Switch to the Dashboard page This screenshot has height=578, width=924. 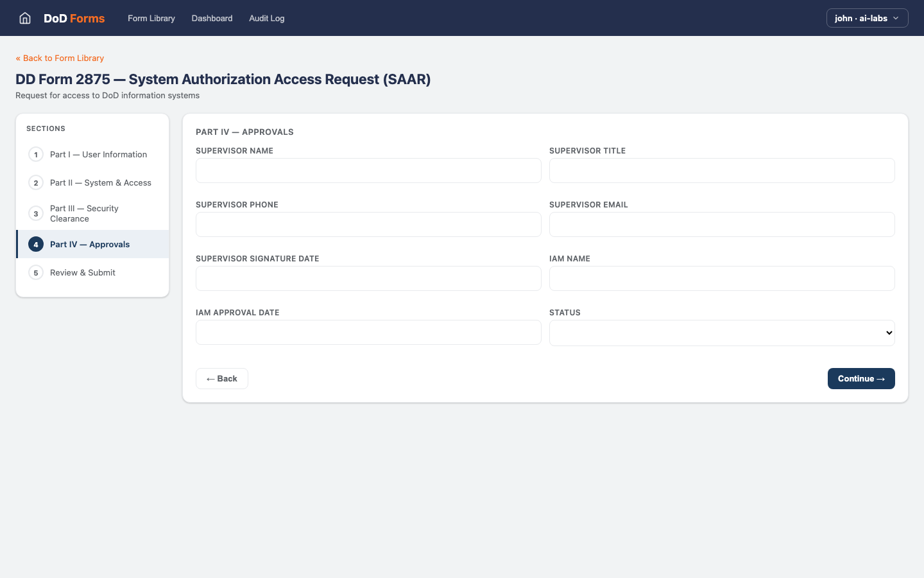pos(212,18)
